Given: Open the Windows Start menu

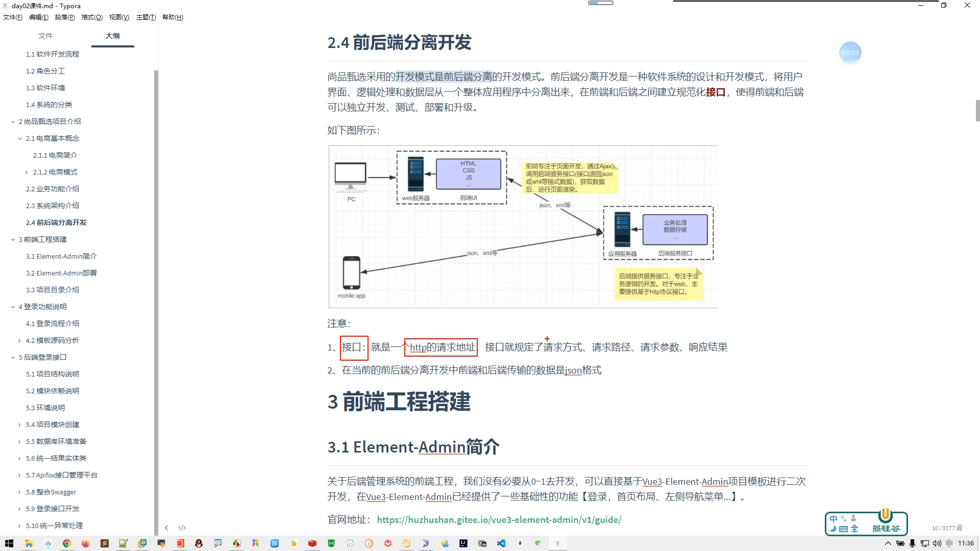Looking at the screenshot, I should 9,543.
